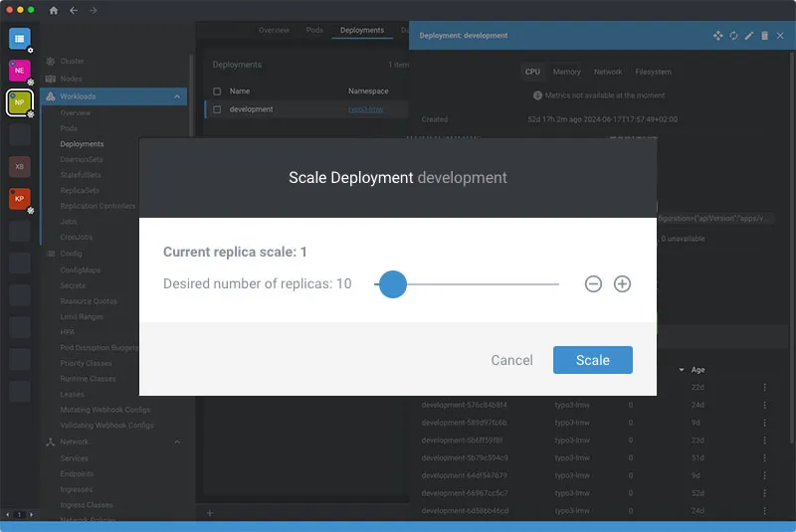This screenshot has width=796, height=532.
Task: Go forward with the right arrow
Action: click(x=93, y=10)
